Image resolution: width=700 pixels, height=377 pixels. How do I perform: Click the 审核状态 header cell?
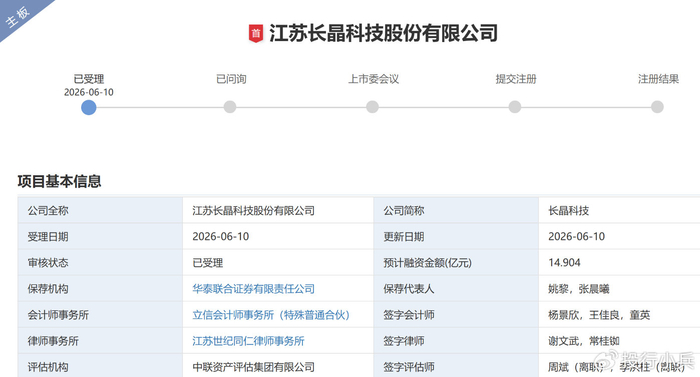tap(100, 263)
